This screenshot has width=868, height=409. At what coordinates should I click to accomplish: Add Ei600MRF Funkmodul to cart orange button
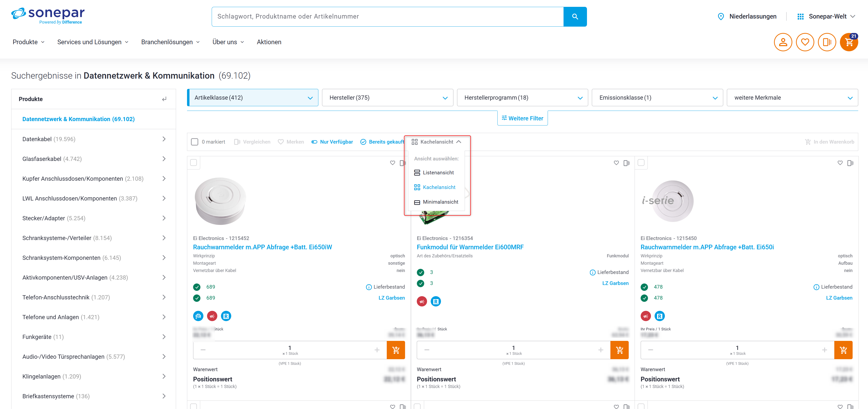point(620,350)
